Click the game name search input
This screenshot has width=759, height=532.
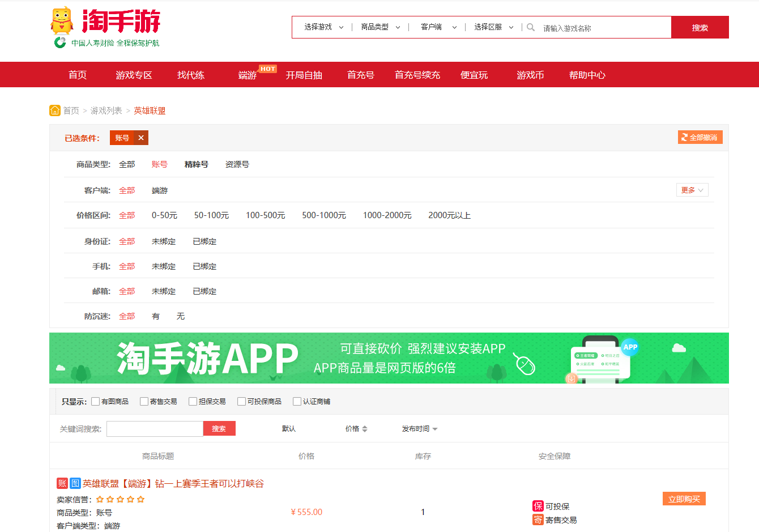603,28
